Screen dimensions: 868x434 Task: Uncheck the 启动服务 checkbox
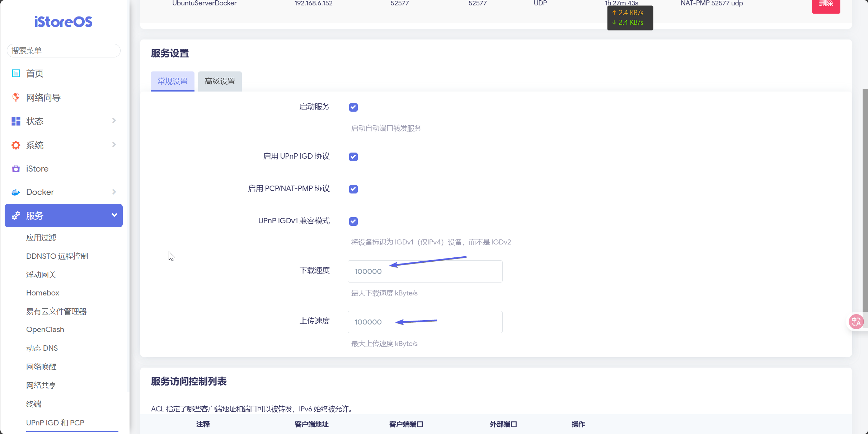pos(353,107)
